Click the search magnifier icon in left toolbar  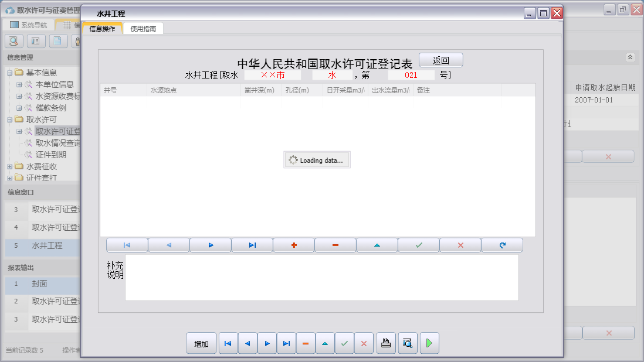pos(14,41)
